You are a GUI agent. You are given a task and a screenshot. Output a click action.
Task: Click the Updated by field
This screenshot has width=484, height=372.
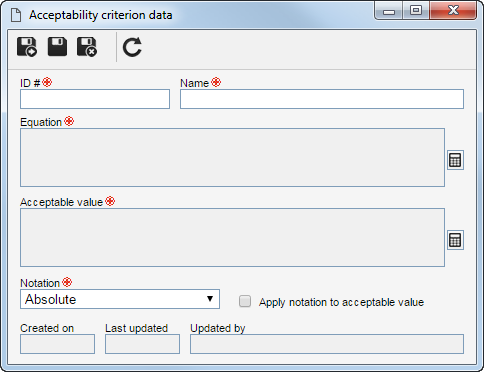pos(327,344)
